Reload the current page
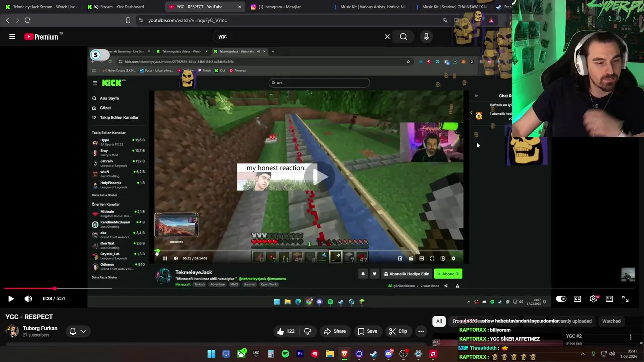Screen dimensions: 644x362 27,20
